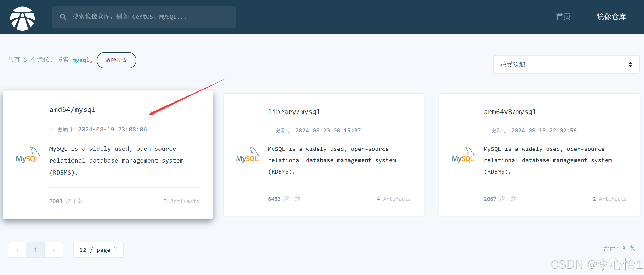Open the 首页 home menu item
The width and height of the screenshot is (644, 275).
(x=563, y=17)
